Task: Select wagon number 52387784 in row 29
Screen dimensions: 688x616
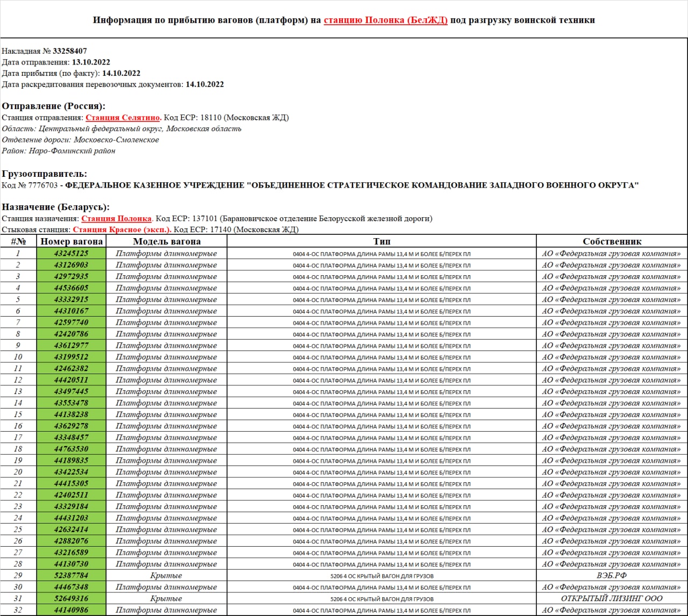Action: tap(71, 575)
